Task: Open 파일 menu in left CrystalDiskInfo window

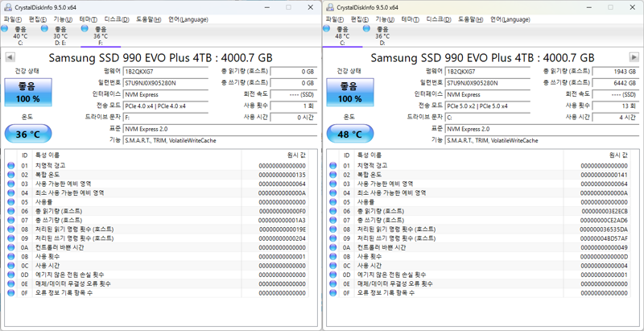Action: pos(13,19)
